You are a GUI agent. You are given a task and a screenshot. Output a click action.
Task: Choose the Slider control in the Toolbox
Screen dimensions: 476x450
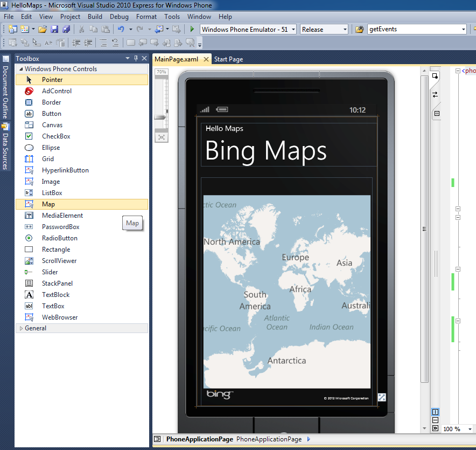tap(82, 272)
